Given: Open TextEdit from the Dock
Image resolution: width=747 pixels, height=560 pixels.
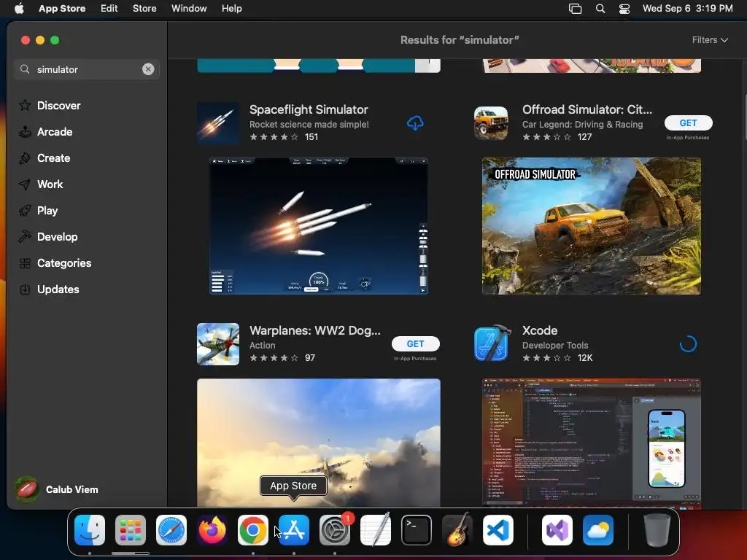Looking at the screenshot, I should [376, 530].
